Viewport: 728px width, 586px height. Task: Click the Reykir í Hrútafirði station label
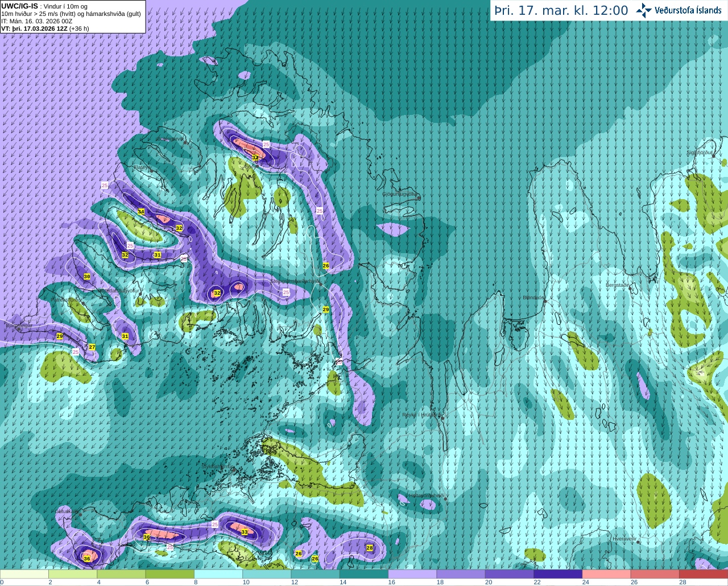coord(421,415)
